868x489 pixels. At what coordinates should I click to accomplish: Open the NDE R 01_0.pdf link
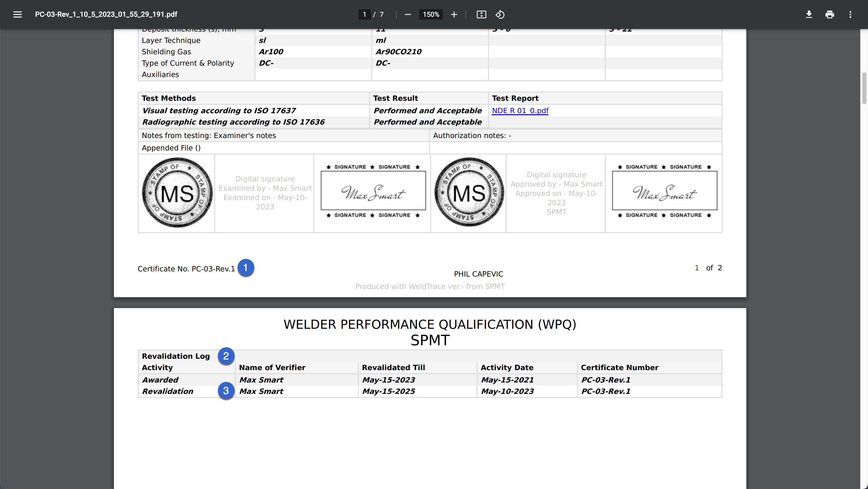tap(520, 111)
